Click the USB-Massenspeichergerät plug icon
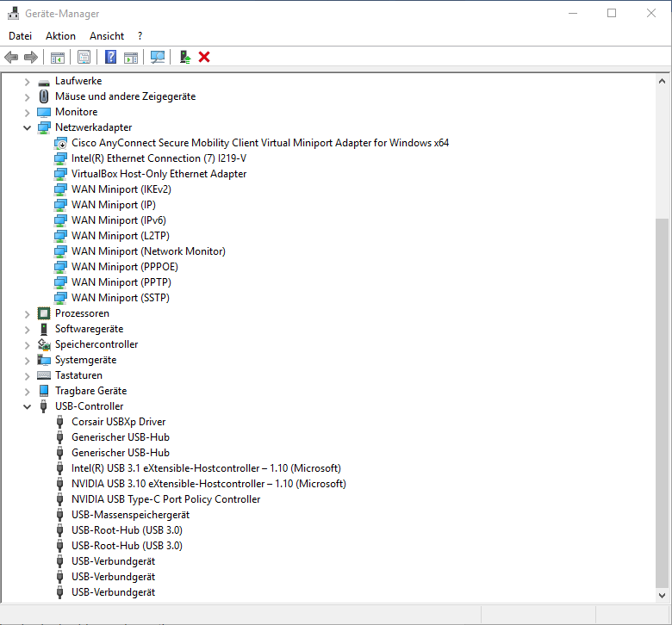Screen dimensions: 672x625 [x=60, y=515]
